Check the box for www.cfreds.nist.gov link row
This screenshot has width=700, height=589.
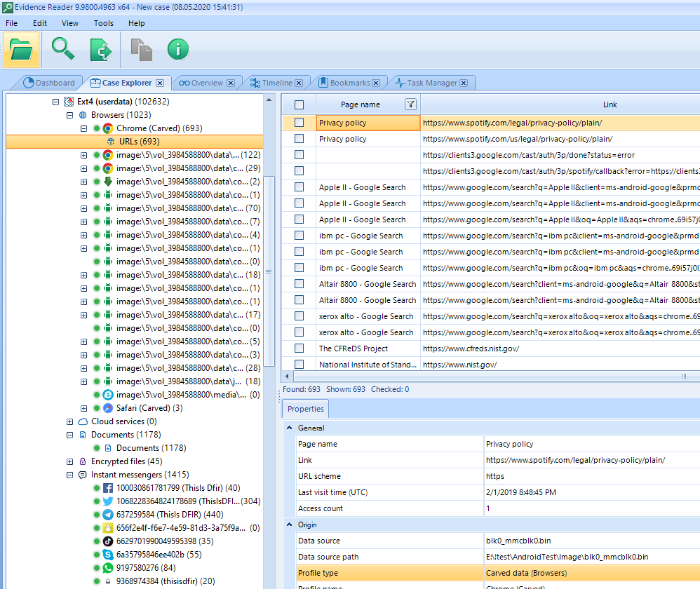click(x=299, y=348)
